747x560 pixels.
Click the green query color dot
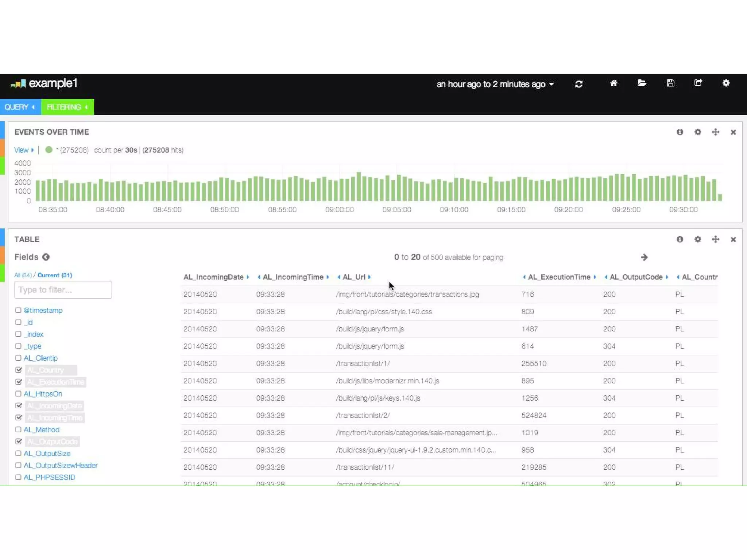click(x=49, y=150)
